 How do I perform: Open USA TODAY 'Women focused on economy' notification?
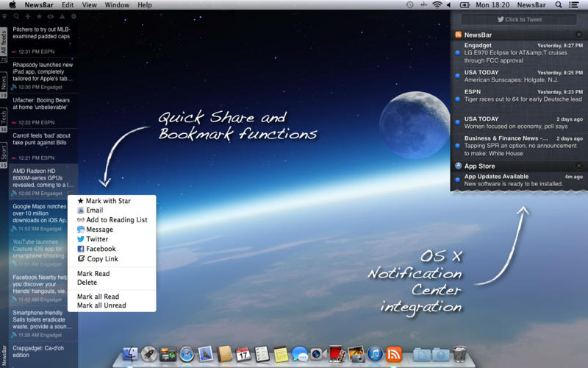[x=519, y=123]
